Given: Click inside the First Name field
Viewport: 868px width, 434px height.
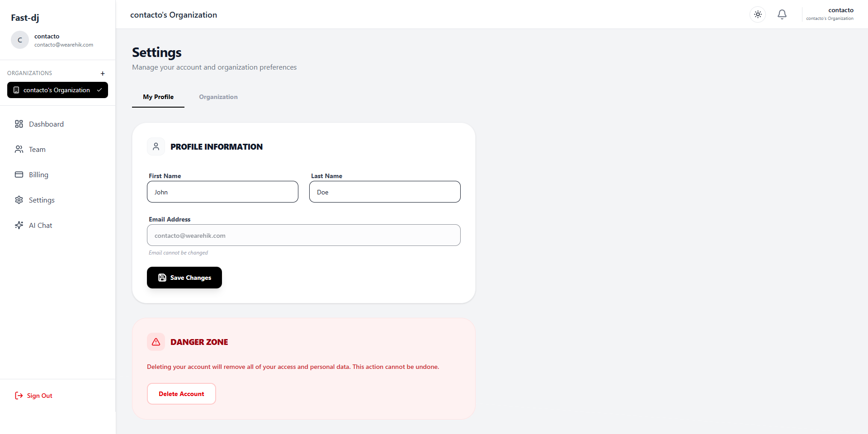Looking at the screenshot, I should click(222, 192).
